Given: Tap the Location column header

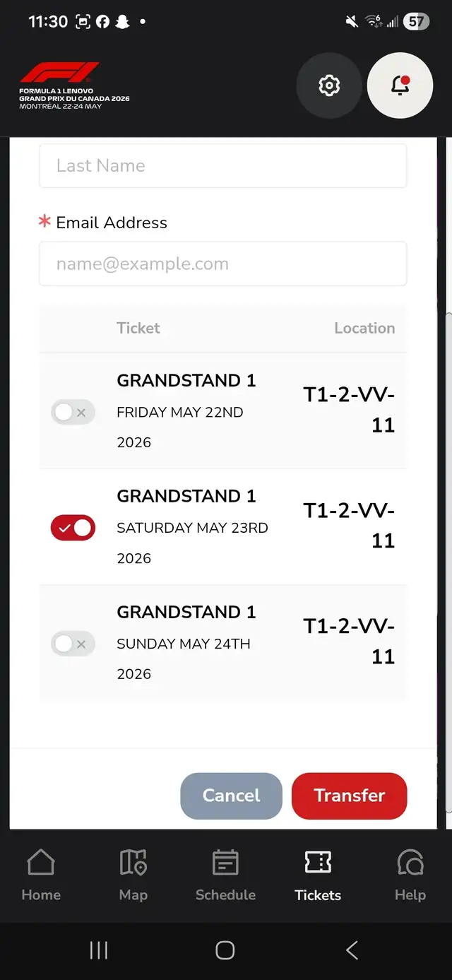Looking at the screenshot, I should (364, 328).
